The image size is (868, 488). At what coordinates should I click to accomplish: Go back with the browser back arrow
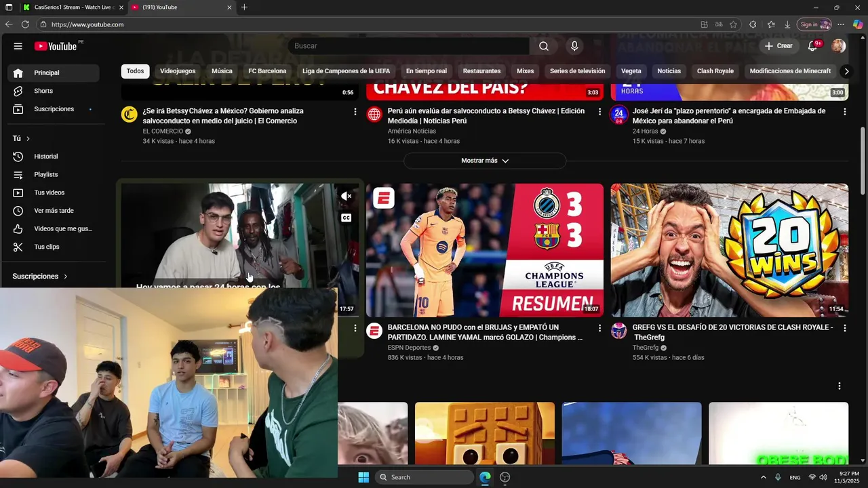point(9,24)
